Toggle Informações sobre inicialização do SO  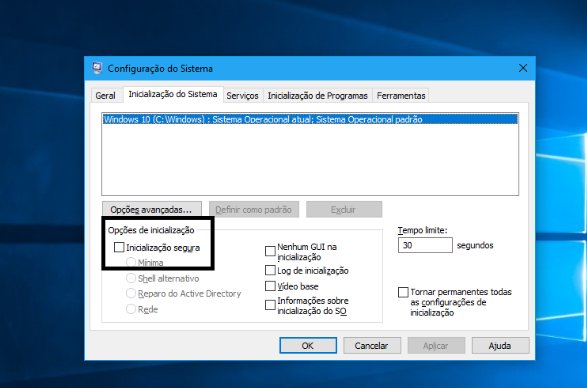270,305
